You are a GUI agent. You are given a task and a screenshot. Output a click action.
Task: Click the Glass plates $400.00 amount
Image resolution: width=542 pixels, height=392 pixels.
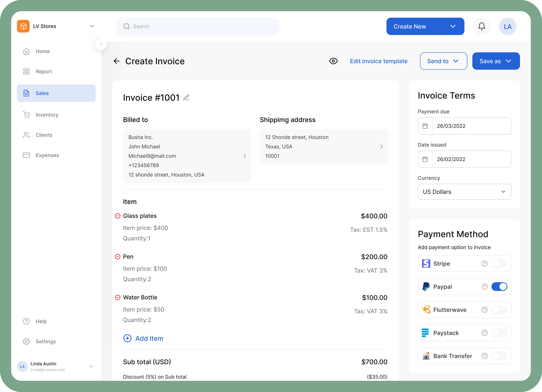pyautogui.click(x=374, y=216)
